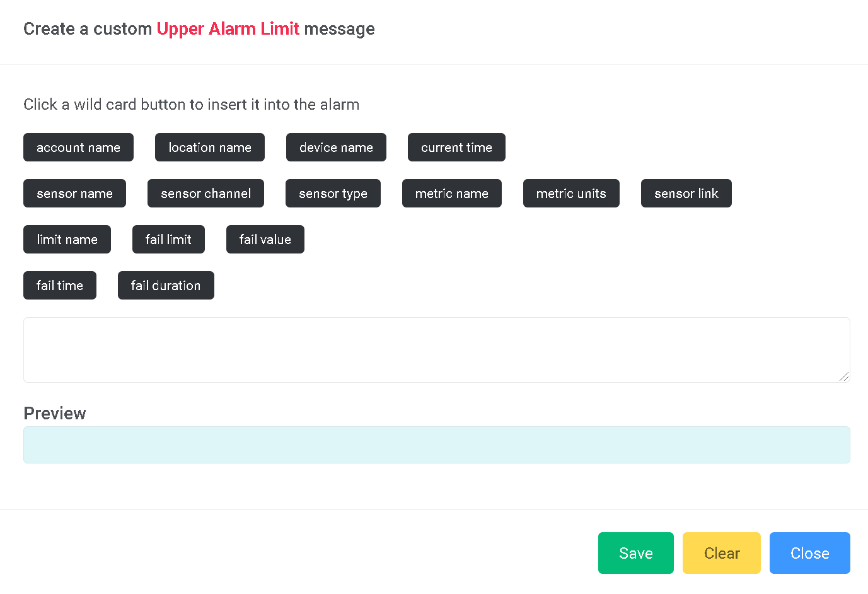868x594 pixels.
Task: Insert the account name wildcard
Action: [78, 148]
